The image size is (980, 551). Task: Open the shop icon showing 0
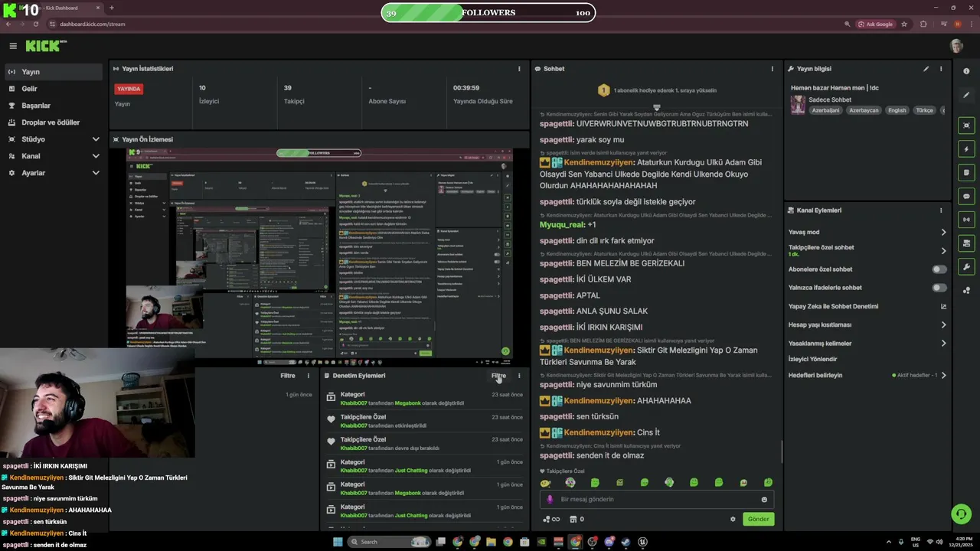(577, 519)
